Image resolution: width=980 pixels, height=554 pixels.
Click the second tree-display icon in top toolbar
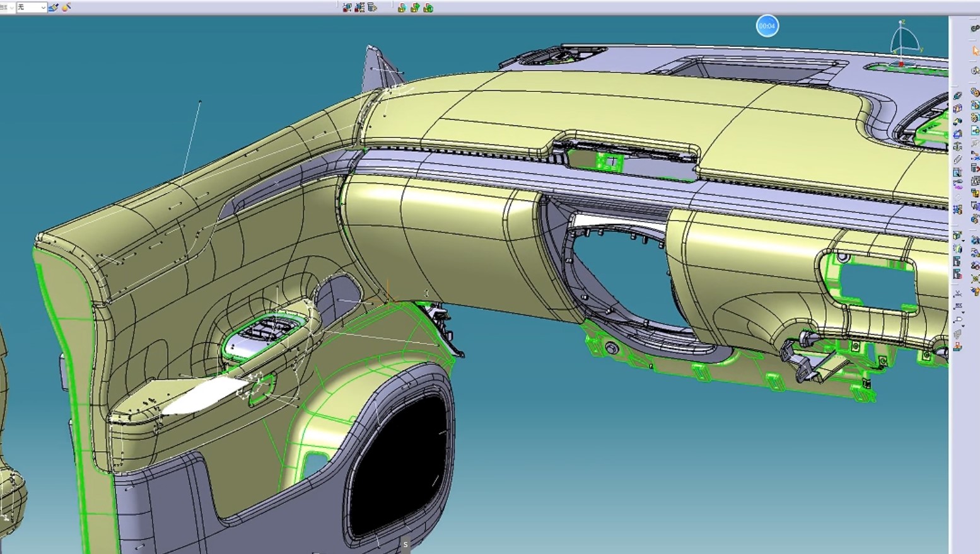[x=359, y=8]
